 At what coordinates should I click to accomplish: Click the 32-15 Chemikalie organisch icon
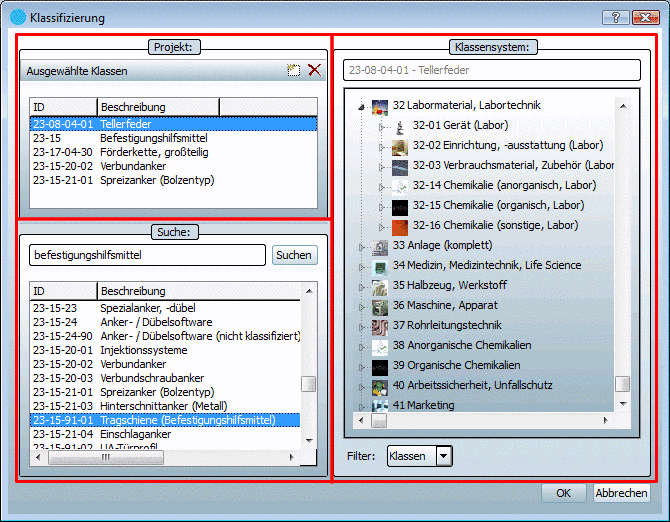click(x=400, y=207)
